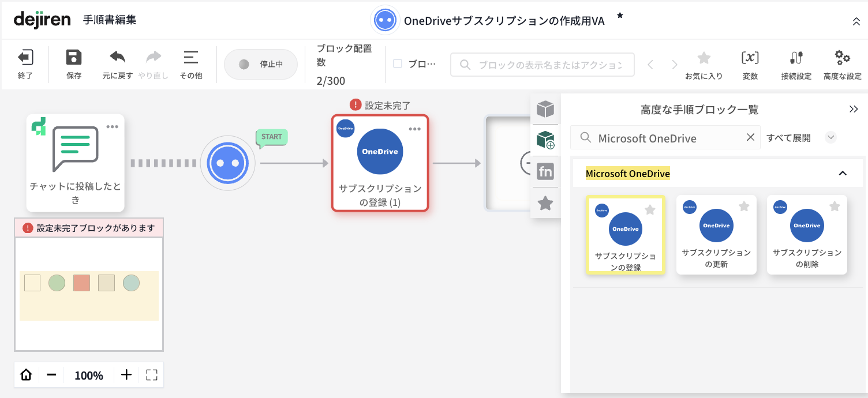Click the OneDriveサブスクリプションの作成用VA title
The image size is (868, 398).
click(504, 21)
